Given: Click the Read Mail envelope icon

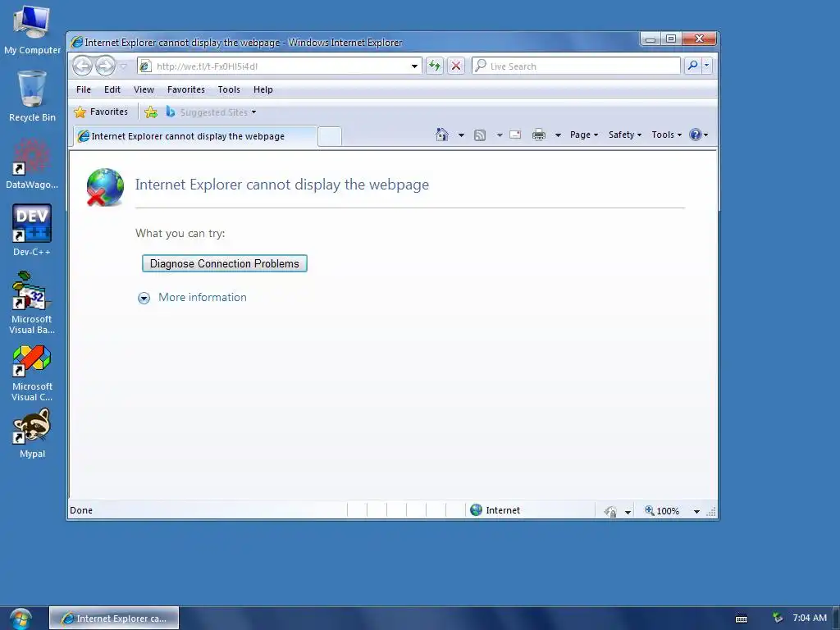Looking at the screenshot, I should [515, 135].
